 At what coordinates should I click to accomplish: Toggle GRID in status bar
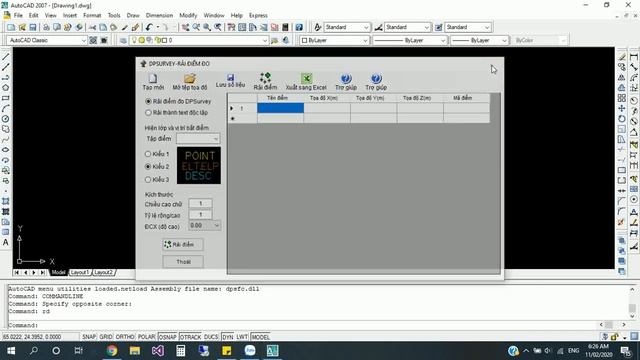[x=106, y=337]
